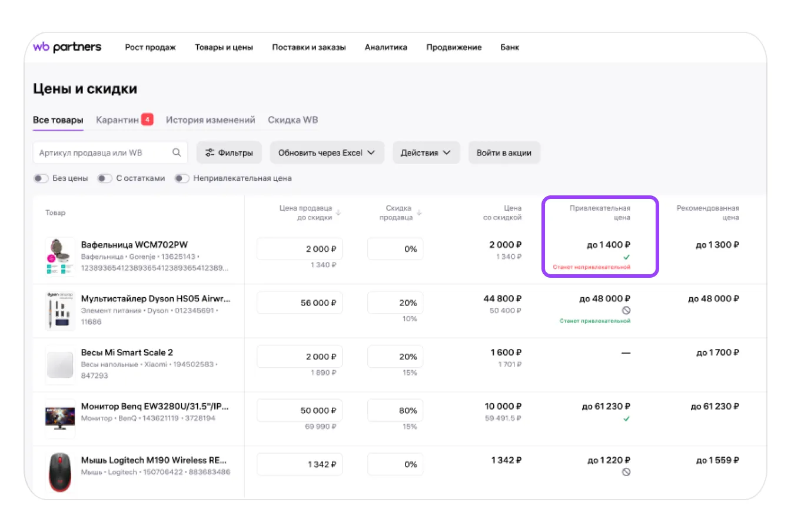Click product name Мышь Logitech M190 Wireless

154,460
